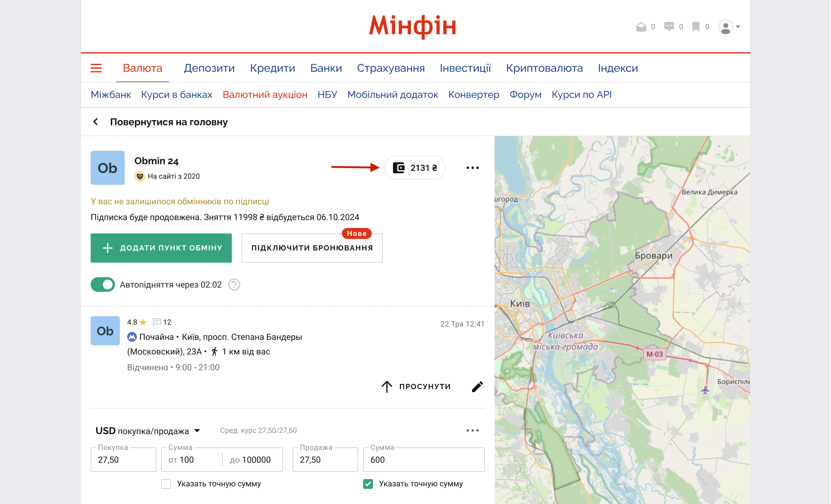The width and height of the screenshot is (831, 504).
Task: Click the pencil edit icon for exchange point
Action: (x=477, y=386)
